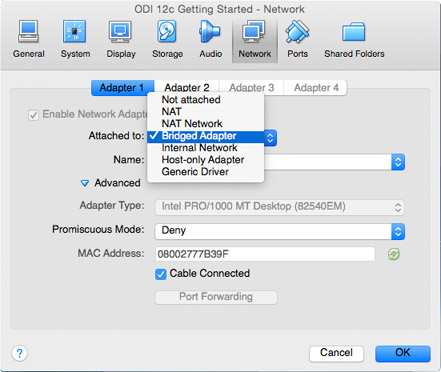Viewport: 441px width, 372px height.
Task: Click the MAC Address input field
Action: point(265,254)
